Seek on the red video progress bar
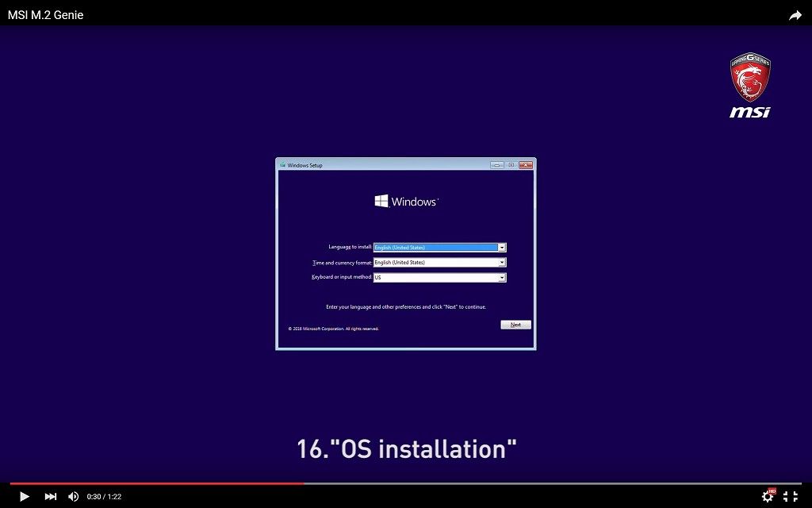Viewport: 812px width, 508px height. (x=157, y=483)
